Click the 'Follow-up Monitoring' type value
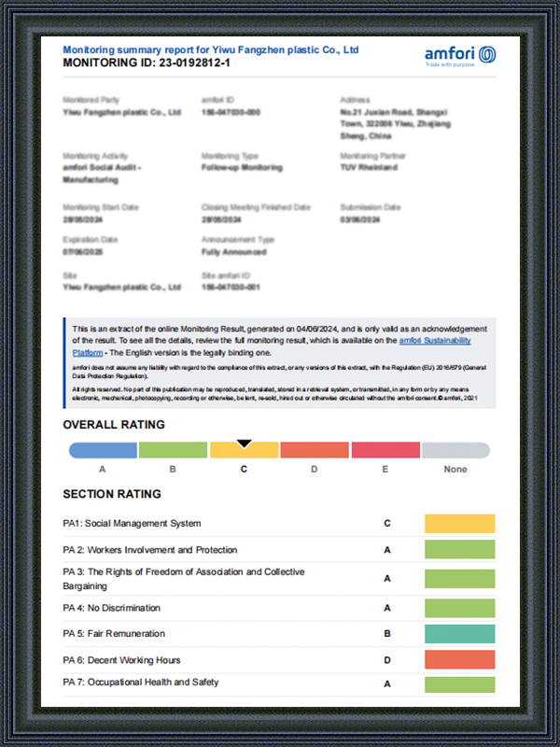 coord(242,167)
